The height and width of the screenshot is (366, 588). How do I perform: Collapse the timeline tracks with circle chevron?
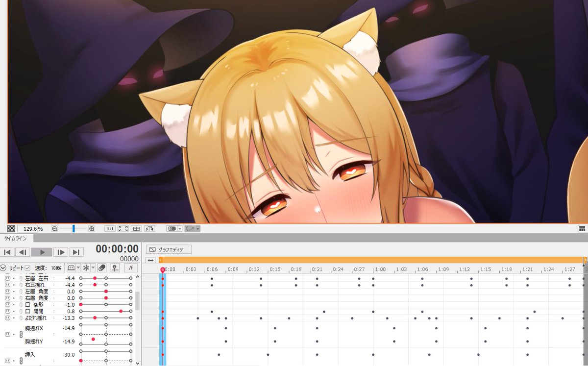(3, 268)
